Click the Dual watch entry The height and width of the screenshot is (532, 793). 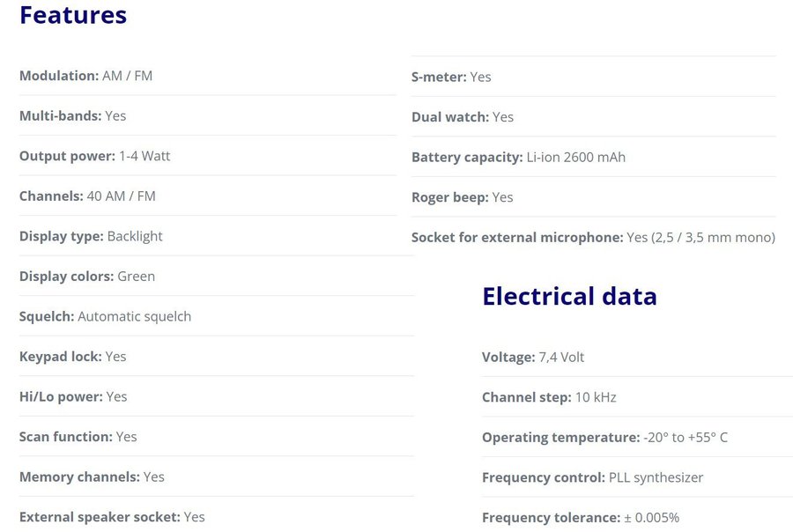[462, 116]
